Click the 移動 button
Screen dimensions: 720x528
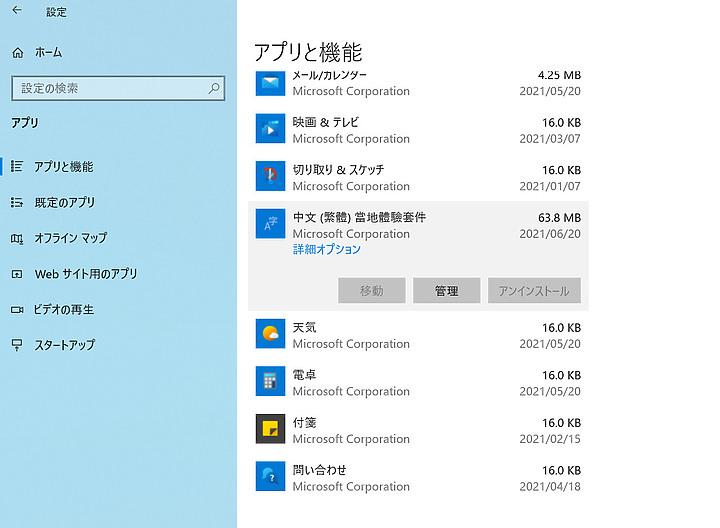371,290
